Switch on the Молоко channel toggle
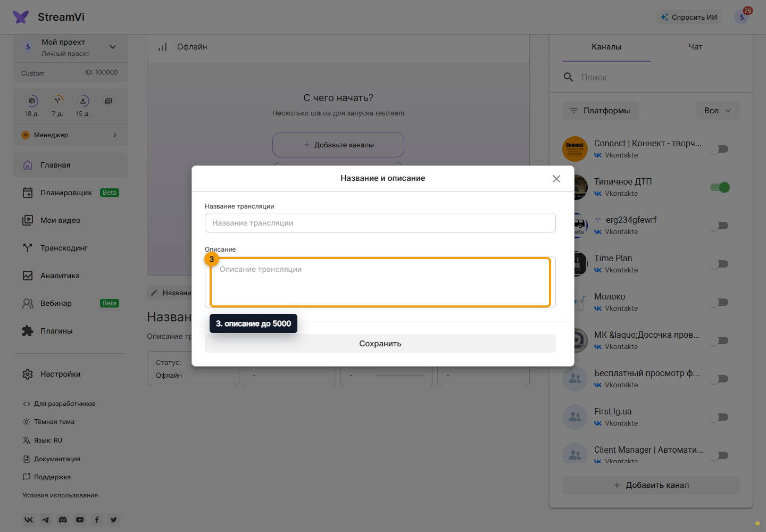766x532 pixels. pos(719,302)
